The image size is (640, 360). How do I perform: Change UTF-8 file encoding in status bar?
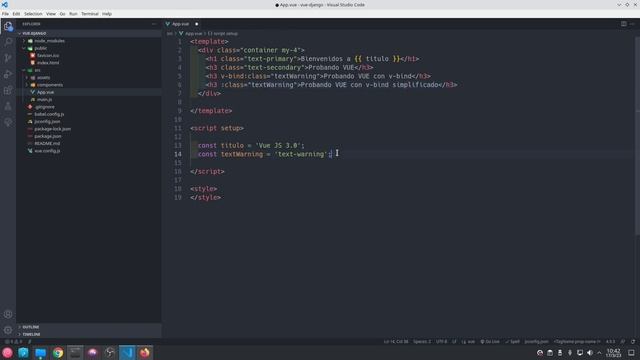[441, 342]
